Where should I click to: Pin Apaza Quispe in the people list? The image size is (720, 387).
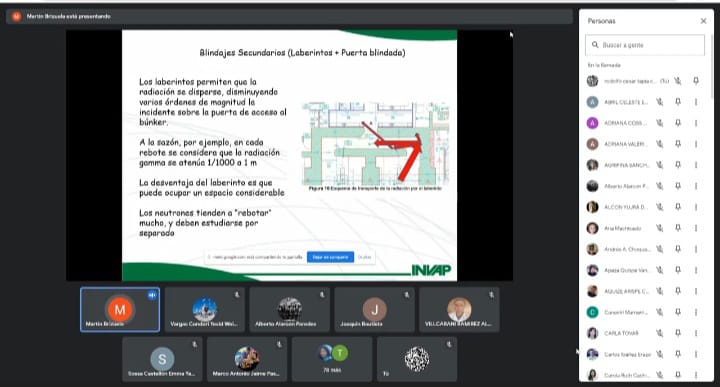point(678,270)
